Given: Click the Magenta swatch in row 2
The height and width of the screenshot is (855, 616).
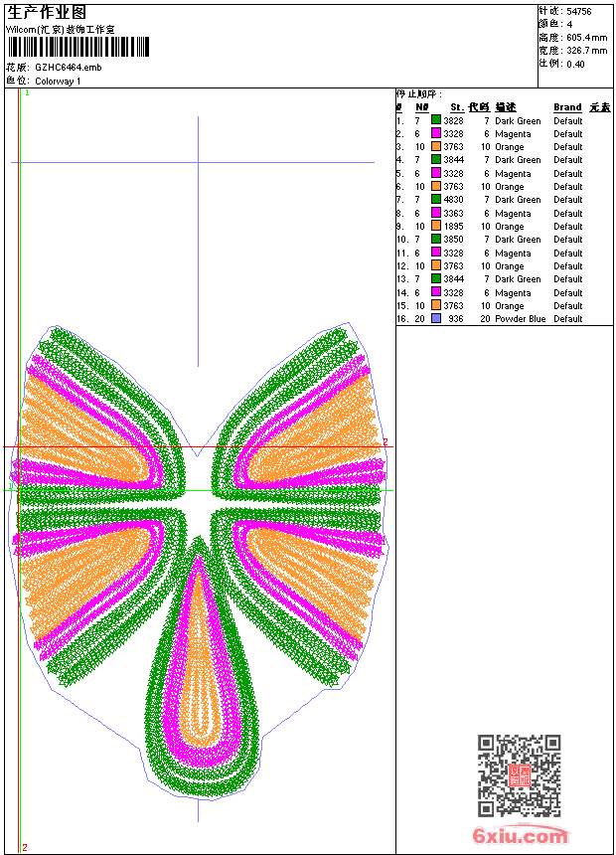Looking at the screenshot, I should (436, 133).
